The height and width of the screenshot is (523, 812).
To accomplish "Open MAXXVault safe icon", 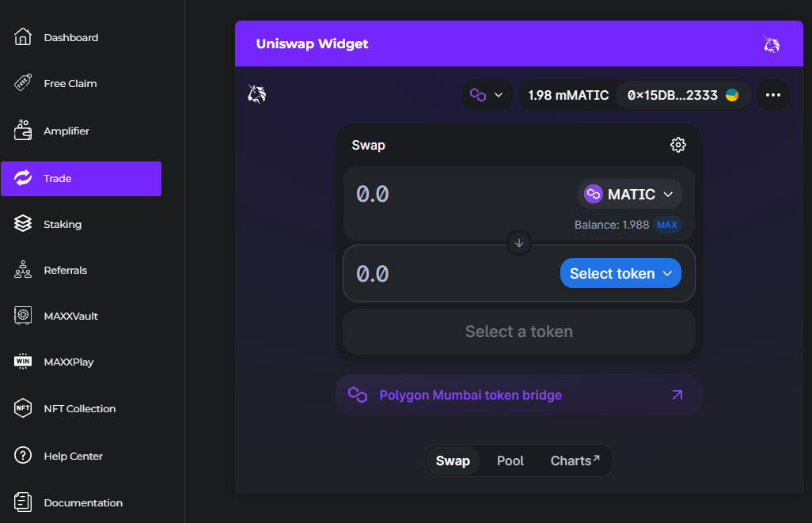I will (x=23, y=316).
